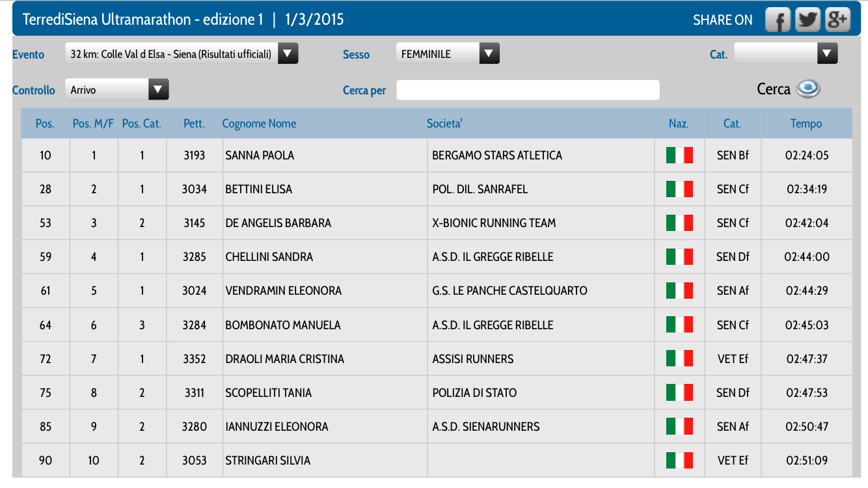Click BERGAMO STARS ATLETICA club
Image resolution: width=868 pixels, height=488 pixels.
coord(497,156)
